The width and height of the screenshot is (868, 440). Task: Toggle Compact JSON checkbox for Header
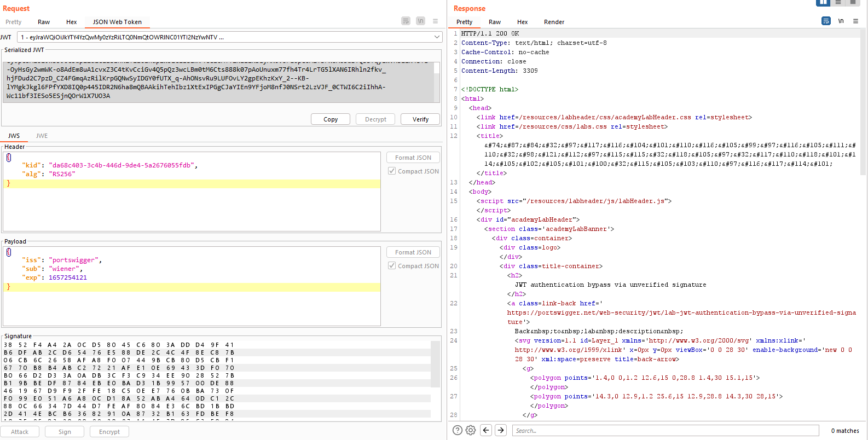click(x=392, y=171)
